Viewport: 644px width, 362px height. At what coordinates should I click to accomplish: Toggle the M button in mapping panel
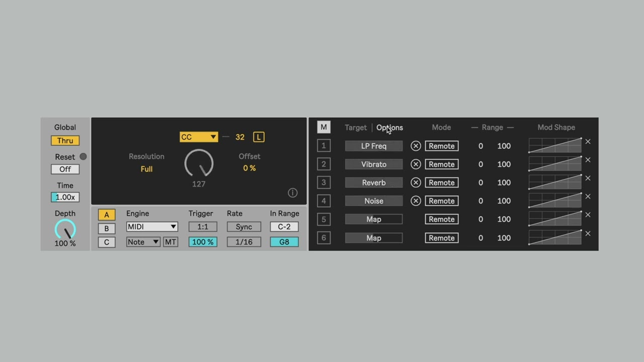click(324, 127)
